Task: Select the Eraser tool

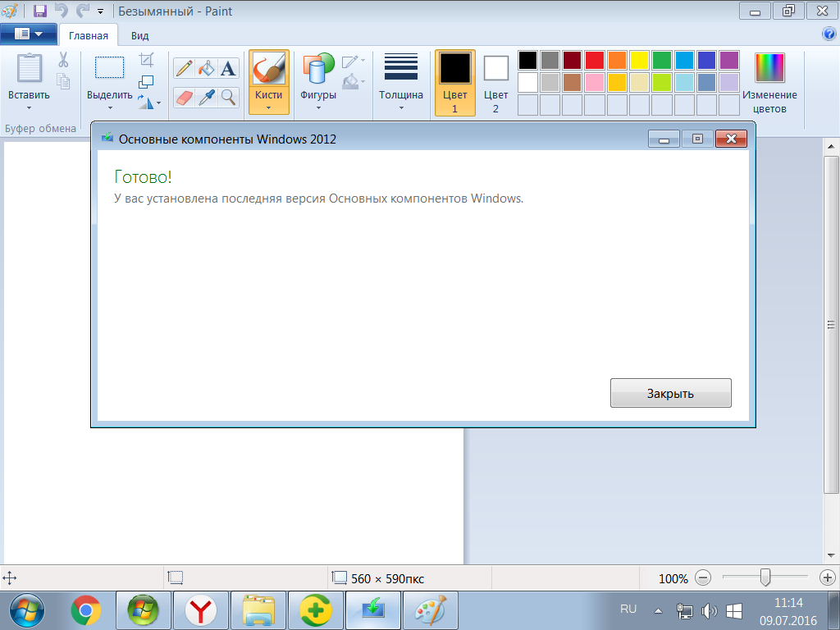Action: [184, 98]
